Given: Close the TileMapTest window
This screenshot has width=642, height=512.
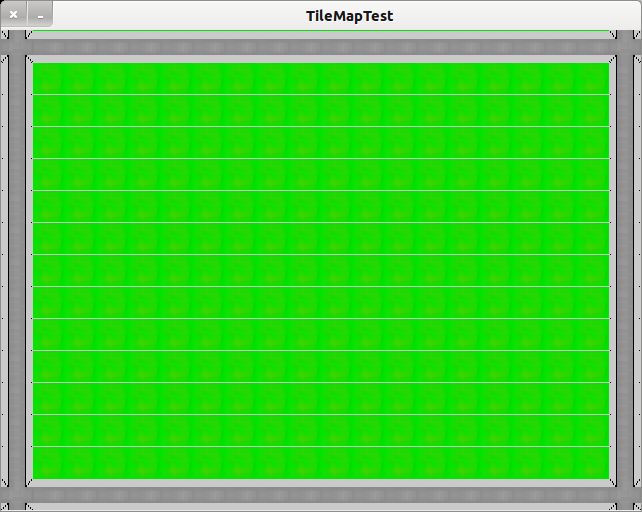Looking at the screenshot, I should click(14, 15).
